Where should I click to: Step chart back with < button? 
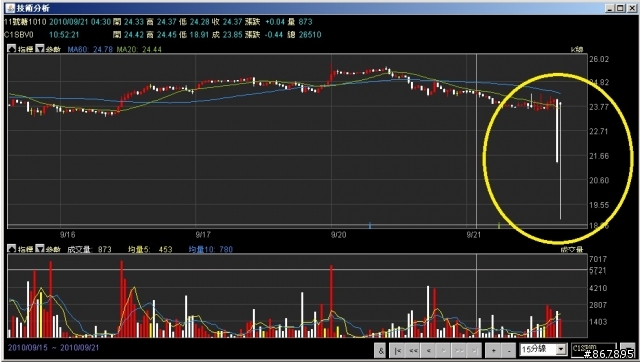point(429,350)
